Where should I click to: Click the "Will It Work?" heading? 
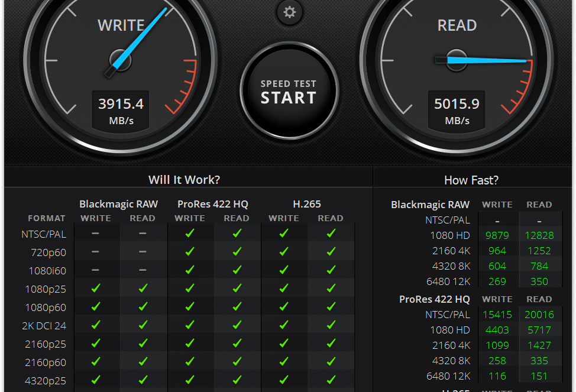184,180
